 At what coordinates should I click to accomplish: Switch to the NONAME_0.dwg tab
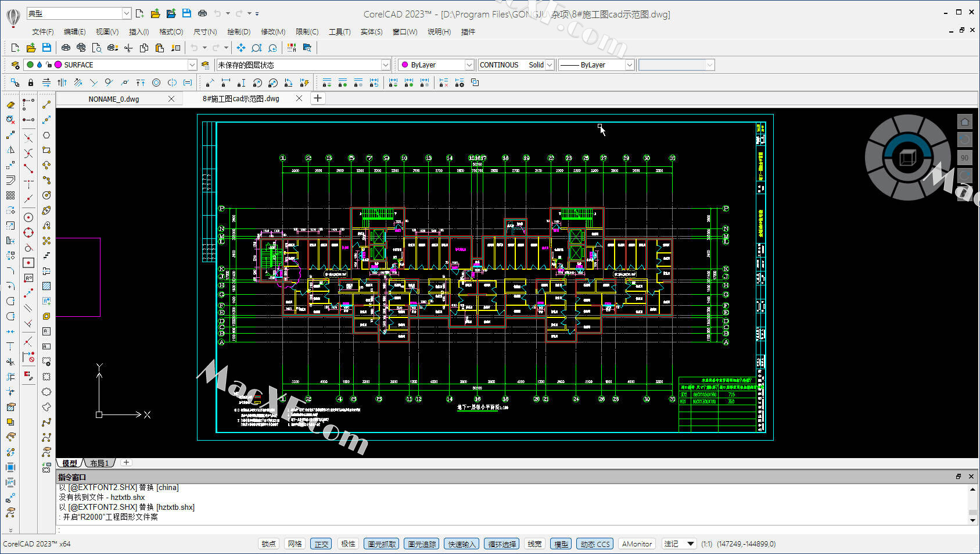pyautogui.click(x=114, y=99)
